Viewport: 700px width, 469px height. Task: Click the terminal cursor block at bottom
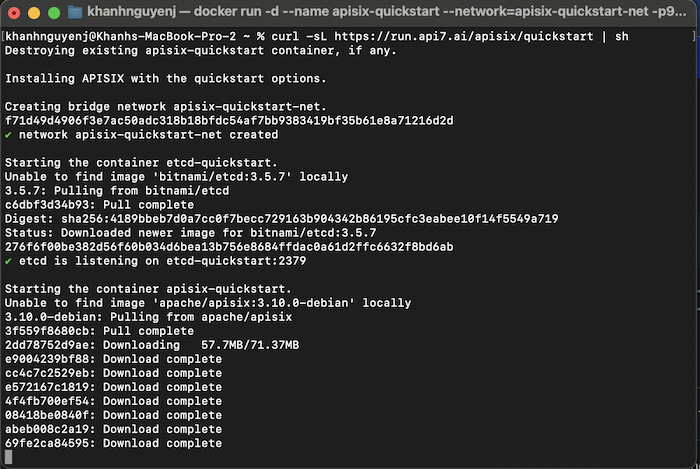click(8, 457)
